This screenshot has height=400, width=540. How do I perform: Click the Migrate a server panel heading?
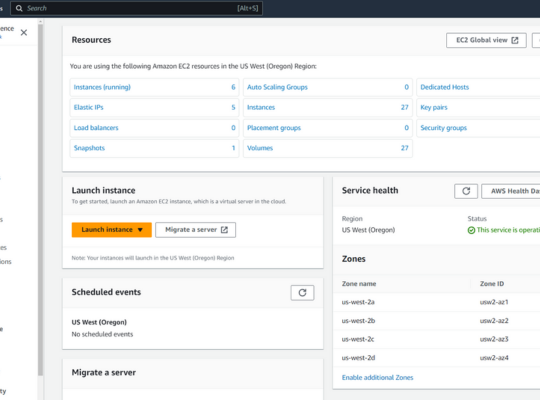pos(104,373)
